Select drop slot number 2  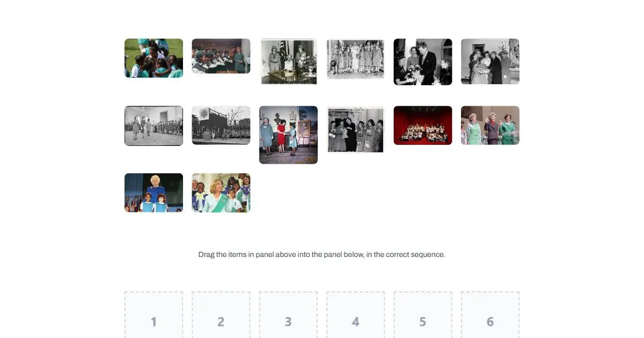coord(221,317)
